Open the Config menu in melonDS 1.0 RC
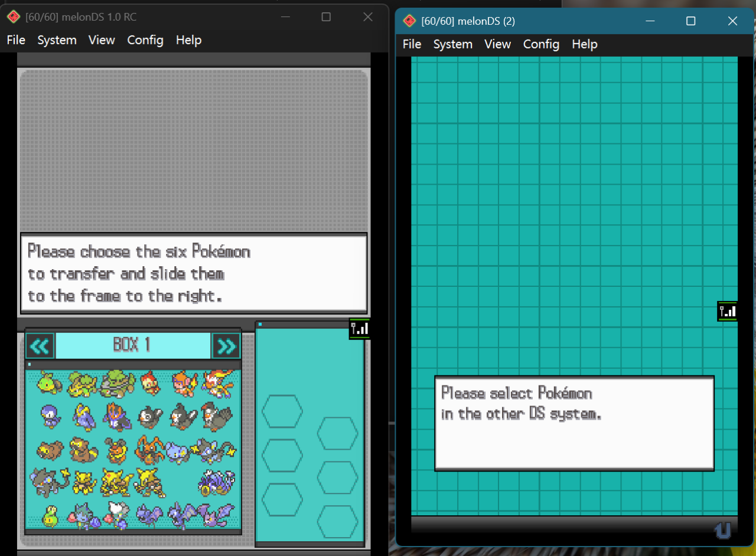756x556 pixels. [145, 40]
